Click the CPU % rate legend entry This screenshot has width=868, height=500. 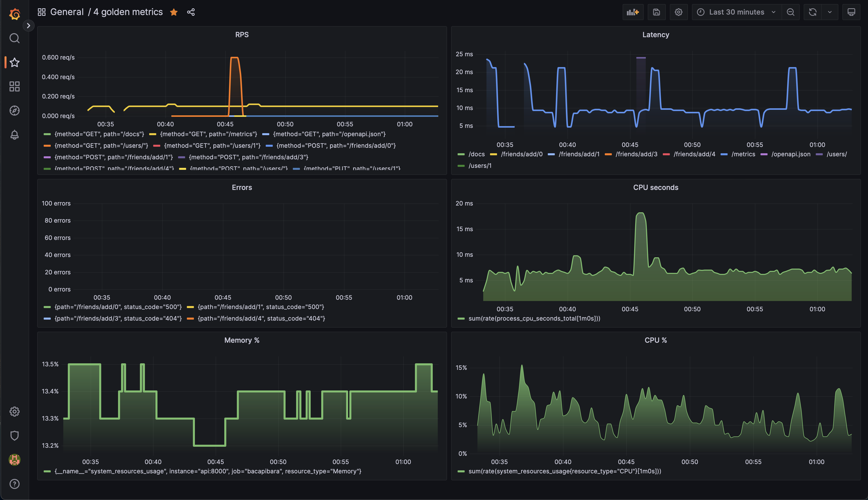[565, 472]
